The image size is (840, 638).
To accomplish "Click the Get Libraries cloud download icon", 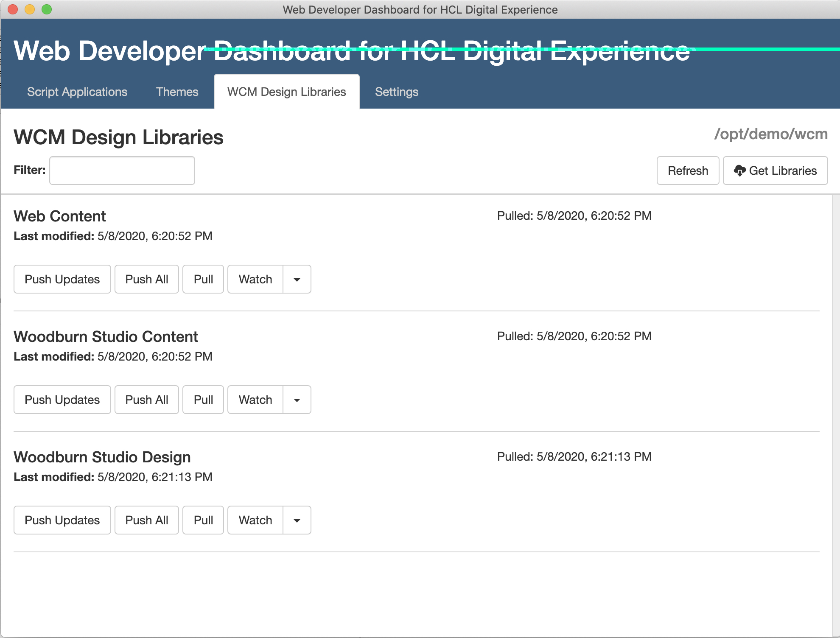I will click(739, 171).
